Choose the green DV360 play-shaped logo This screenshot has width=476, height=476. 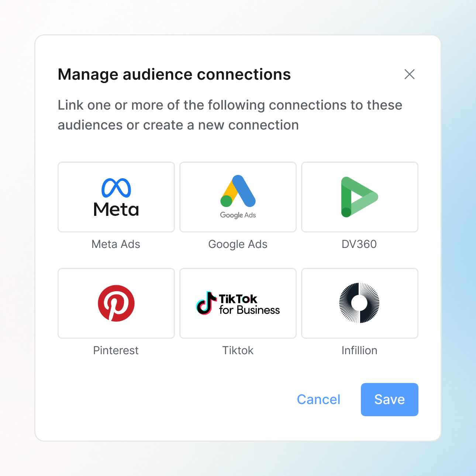[x=359, y=197]
